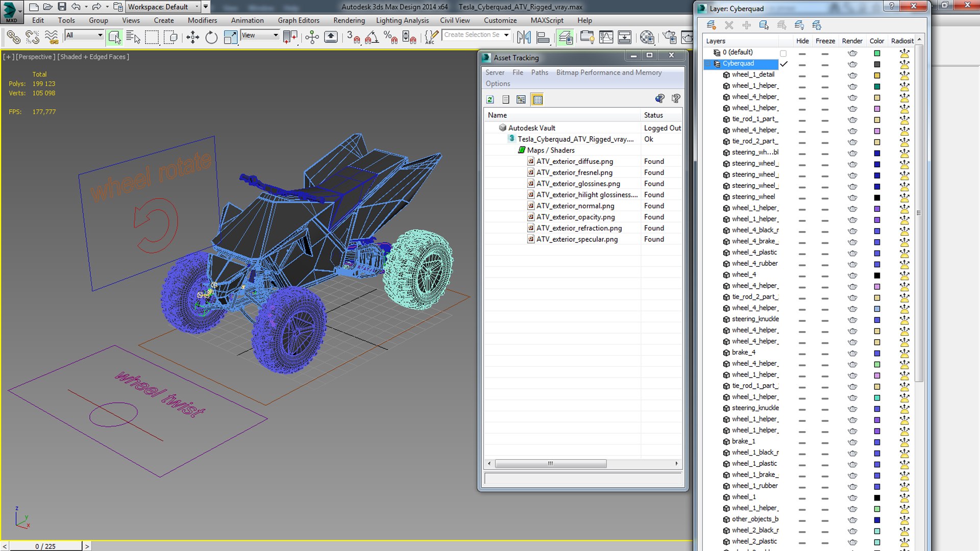Screen dimensions: 980x551
Task: Click Refresh icon in Asset Tracking
Action: coord(490,99)
